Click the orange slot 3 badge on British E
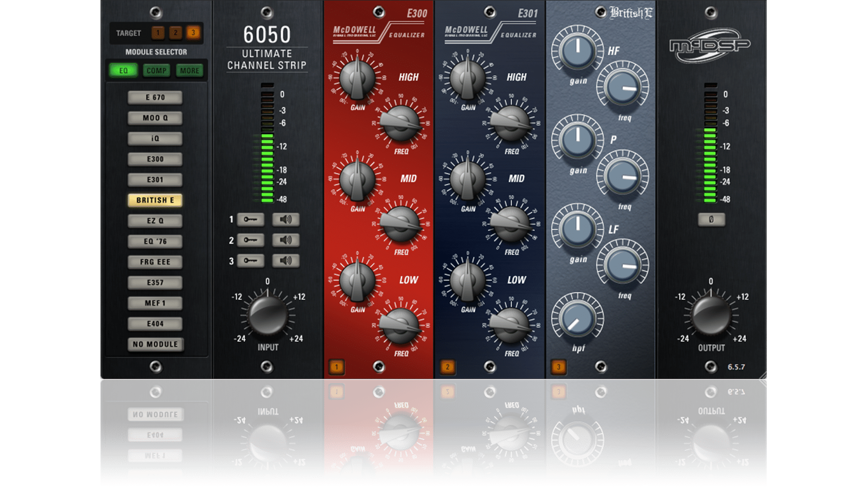The image size is (868, 488). pos(558,367)
